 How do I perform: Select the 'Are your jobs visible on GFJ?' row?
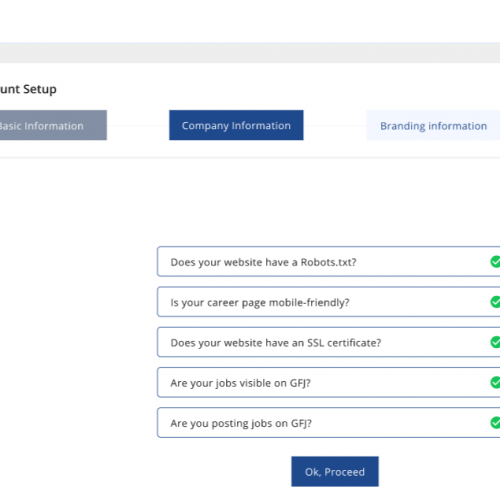click(x=329, y=382)
